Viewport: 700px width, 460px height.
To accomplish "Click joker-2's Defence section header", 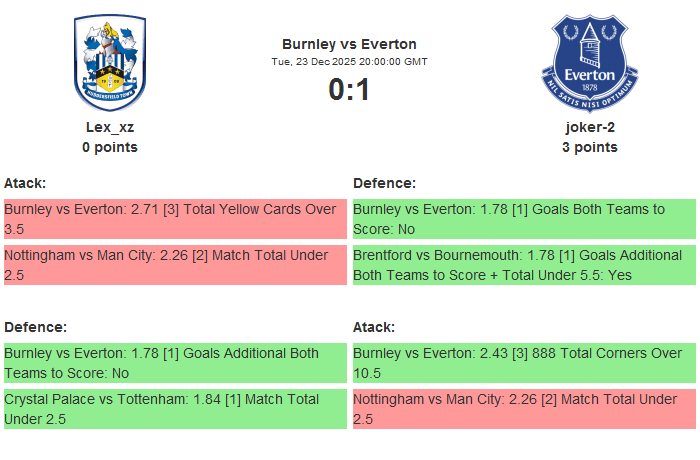I will (x=384, y=183).
